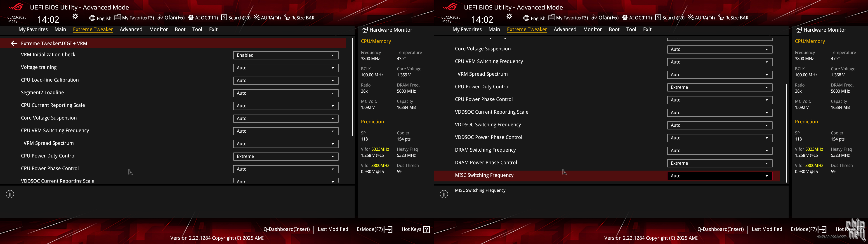Open DRAM Power Phase Control dropdown

pos(720,163)
